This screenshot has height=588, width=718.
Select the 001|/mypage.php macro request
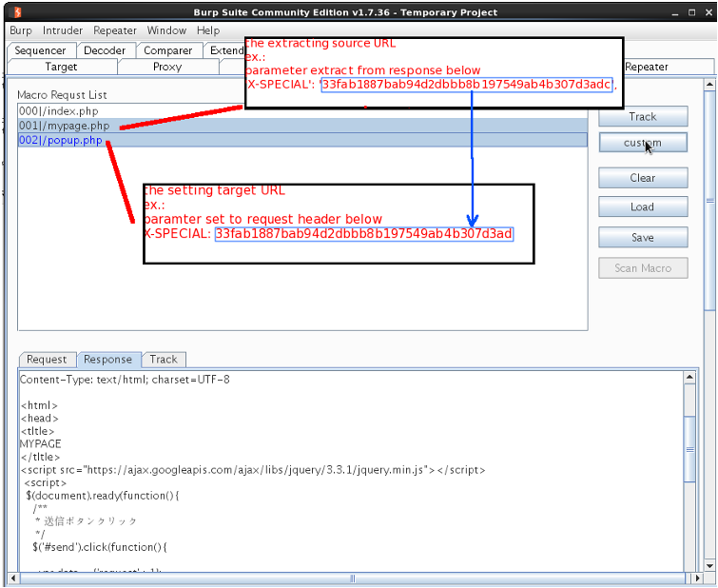(302, 126)
